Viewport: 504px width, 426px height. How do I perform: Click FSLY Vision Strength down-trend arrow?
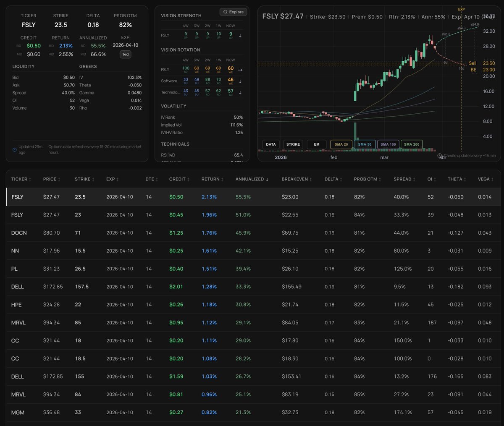240,36
